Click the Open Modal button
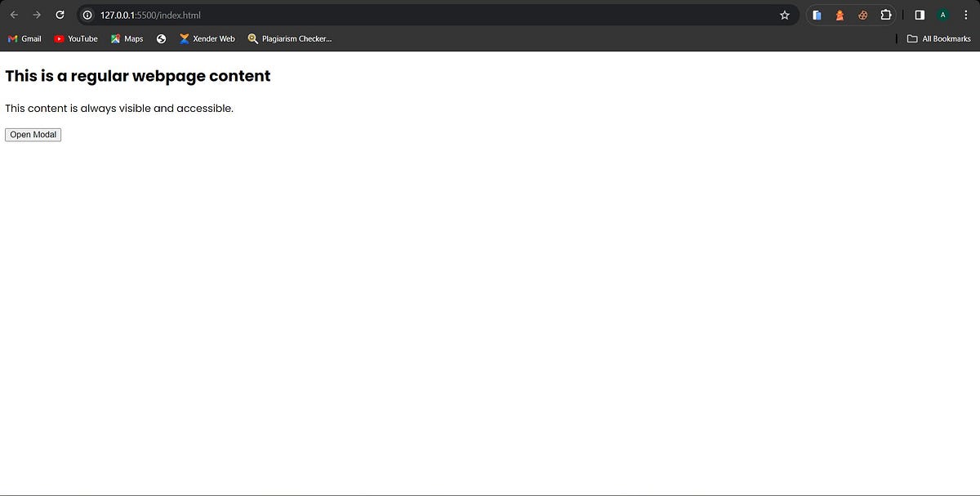This screenshot has width=980, height=496. pyautogui.click(x=33, y=134)
